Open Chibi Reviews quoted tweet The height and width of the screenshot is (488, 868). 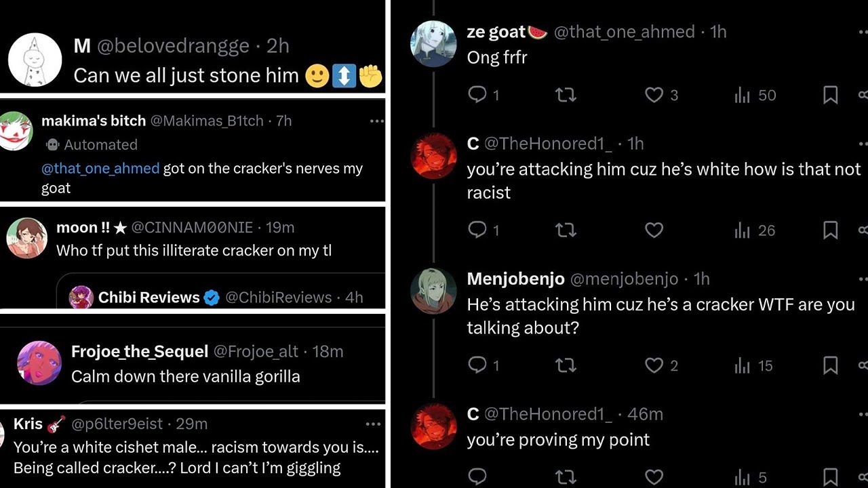[x=224, y=297]
